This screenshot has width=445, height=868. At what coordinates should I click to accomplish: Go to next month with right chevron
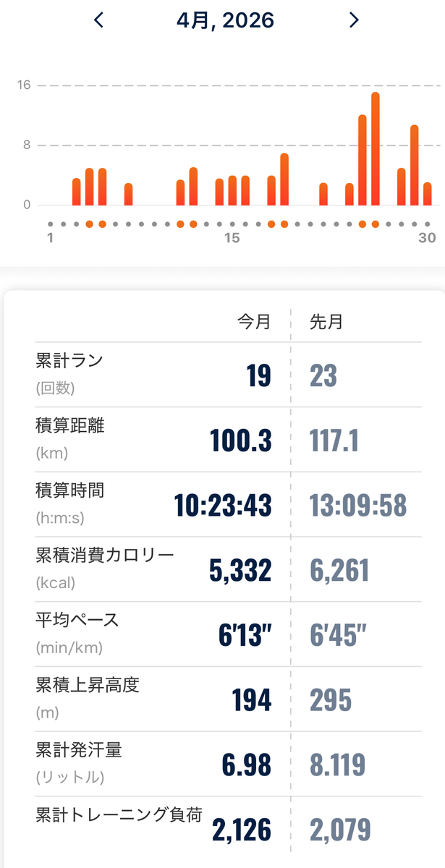click(x=354, y=20)
